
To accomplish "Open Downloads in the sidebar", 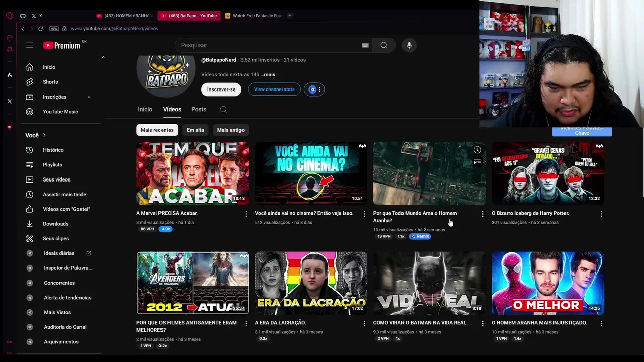I will click(x=59, y=224).
